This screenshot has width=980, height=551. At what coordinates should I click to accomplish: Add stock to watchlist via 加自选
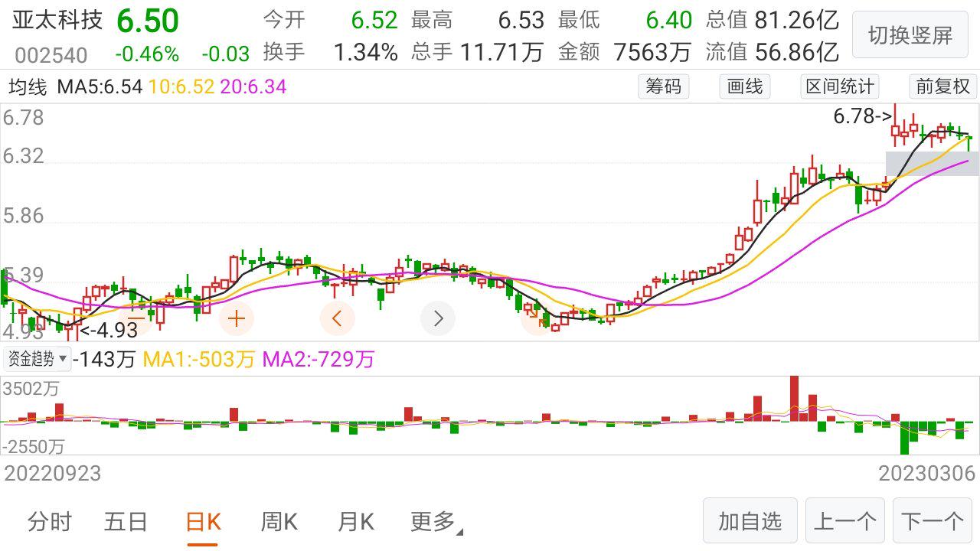pyautogui.click(x=750, y=520)
